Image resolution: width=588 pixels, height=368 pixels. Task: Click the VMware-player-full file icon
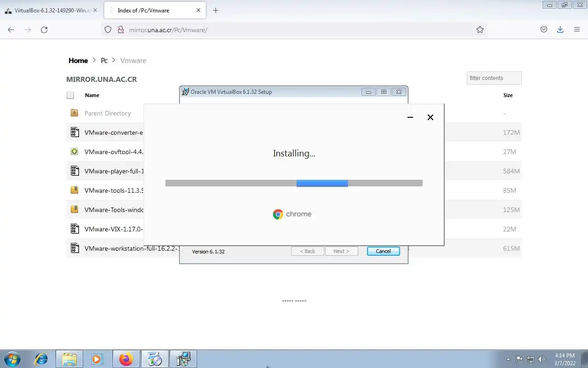point(74,171)
